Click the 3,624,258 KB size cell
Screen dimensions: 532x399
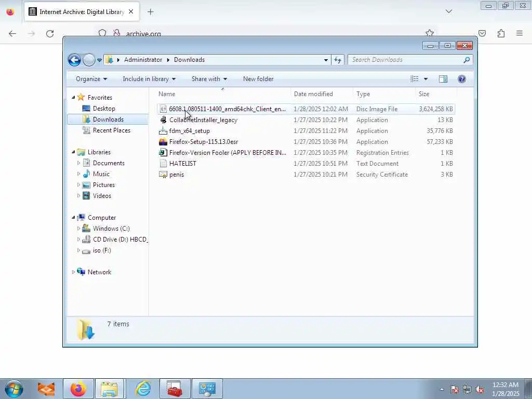tap(436, 109)
